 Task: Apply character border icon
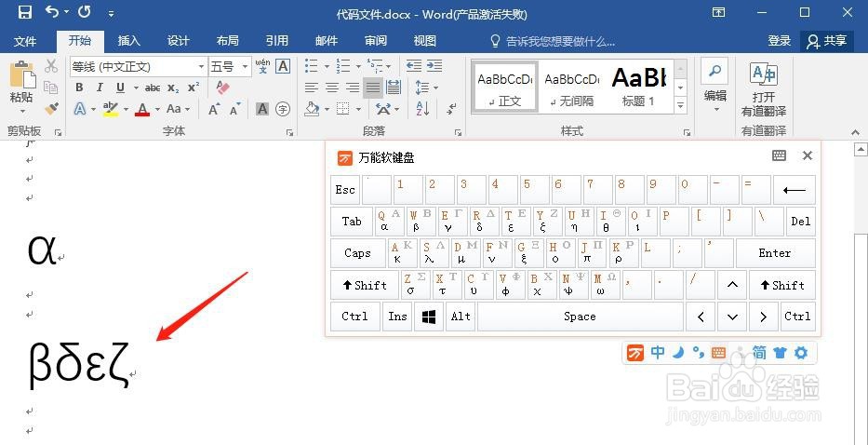click(283, 66)
